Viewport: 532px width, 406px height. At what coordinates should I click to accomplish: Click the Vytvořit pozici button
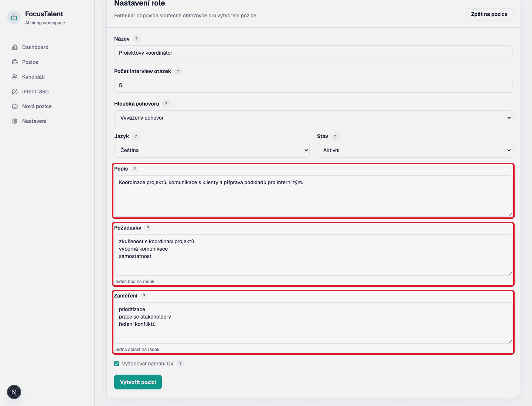tap(138, 382)
